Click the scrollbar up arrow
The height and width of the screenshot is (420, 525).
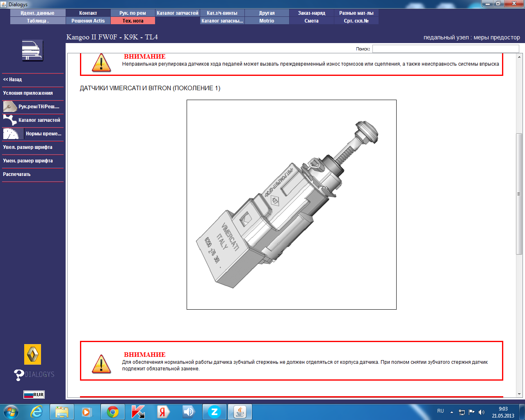click(519, 57)
